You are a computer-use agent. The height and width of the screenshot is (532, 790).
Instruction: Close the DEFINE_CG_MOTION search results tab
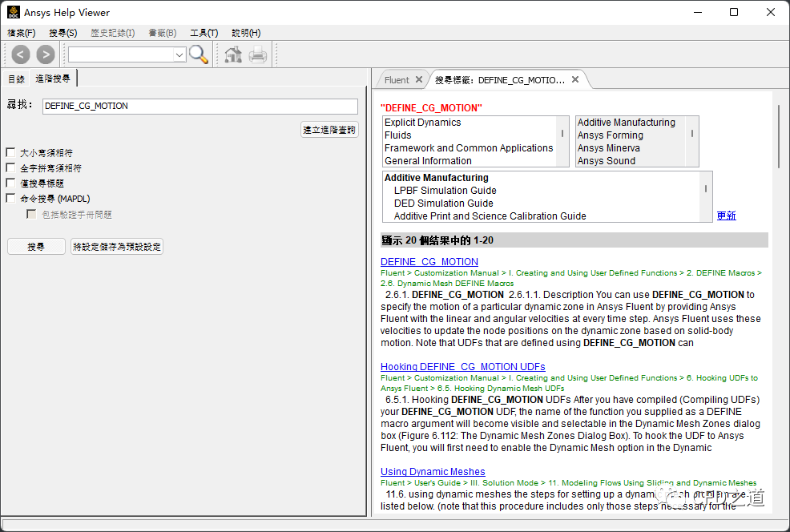pyautogui.click(x=575, y=80)
